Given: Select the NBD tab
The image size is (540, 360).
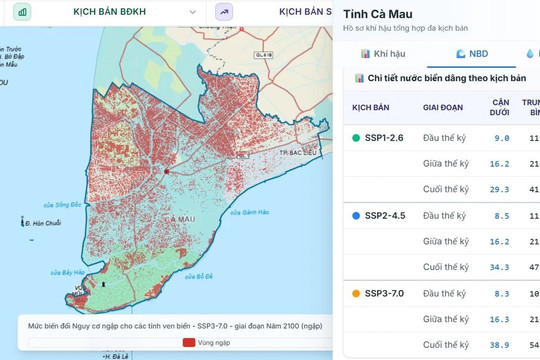Looking at the screenshot, I should (472, 54).
